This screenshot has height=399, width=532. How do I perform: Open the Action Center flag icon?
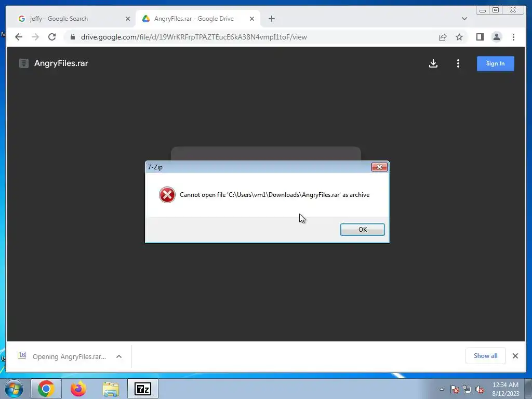(455, 389)
